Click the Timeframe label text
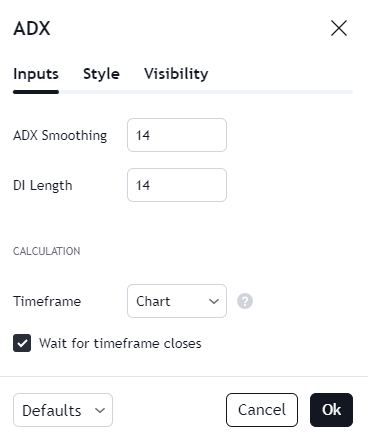 pos(47,301)
